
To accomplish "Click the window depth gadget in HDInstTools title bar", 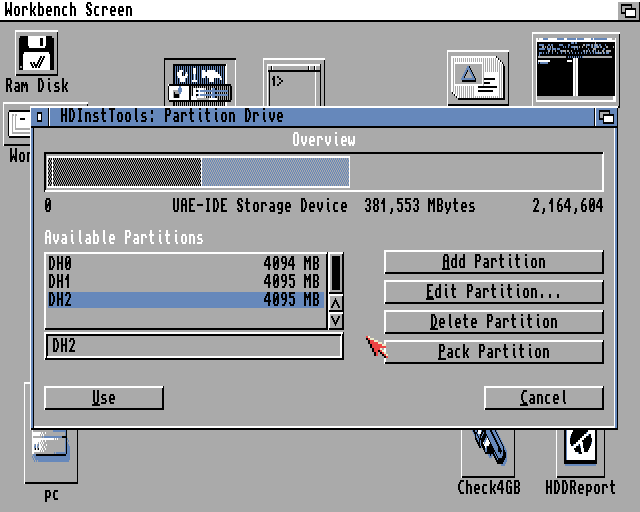I will (606, 117).
